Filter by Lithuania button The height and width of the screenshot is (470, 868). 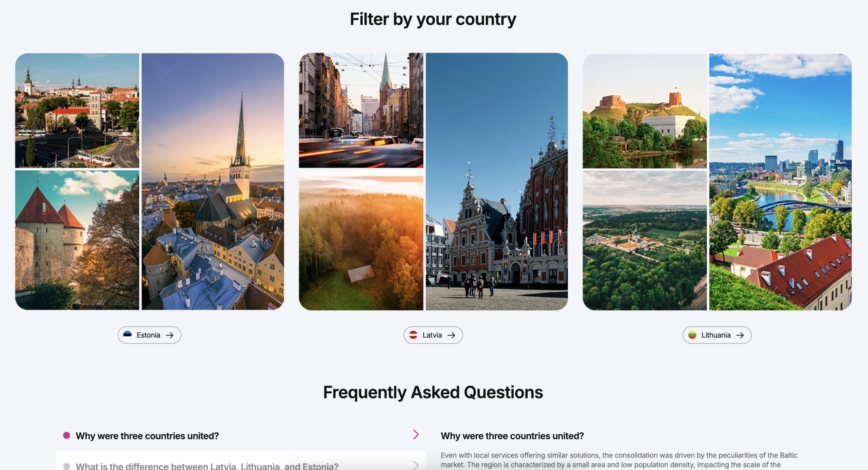[x=717, y=335]
